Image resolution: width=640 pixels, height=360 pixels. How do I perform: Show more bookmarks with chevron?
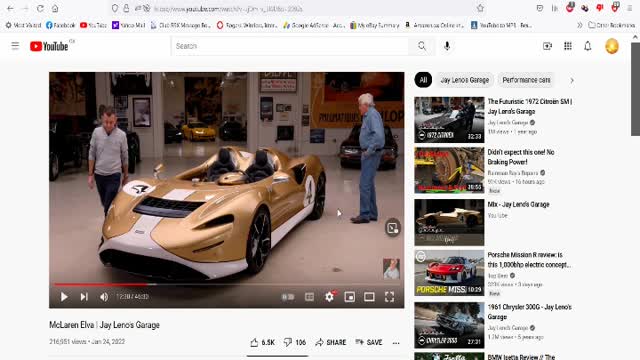580,25
